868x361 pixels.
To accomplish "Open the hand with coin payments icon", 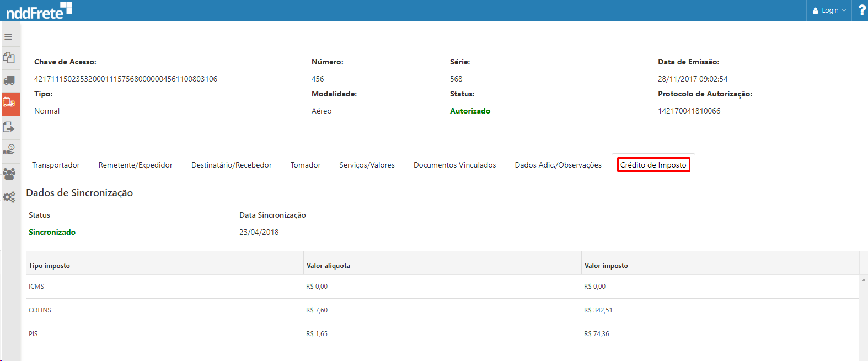I will click(9, 149).
